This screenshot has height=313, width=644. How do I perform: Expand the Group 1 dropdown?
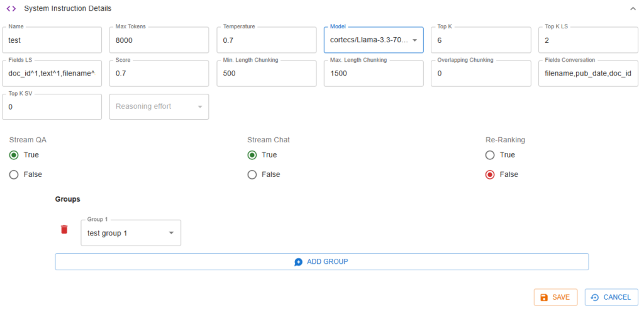click(x=131, y=233)
